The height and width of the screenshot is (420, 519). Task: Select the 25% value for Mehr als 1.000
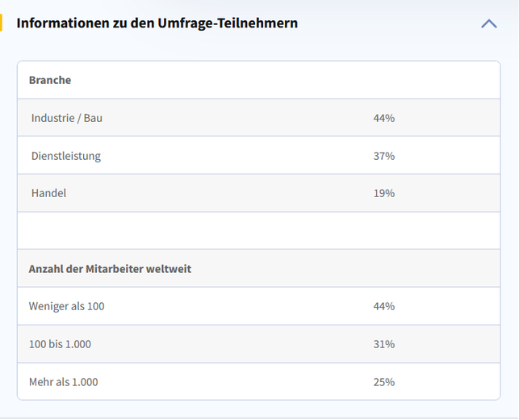pos(383,381)
